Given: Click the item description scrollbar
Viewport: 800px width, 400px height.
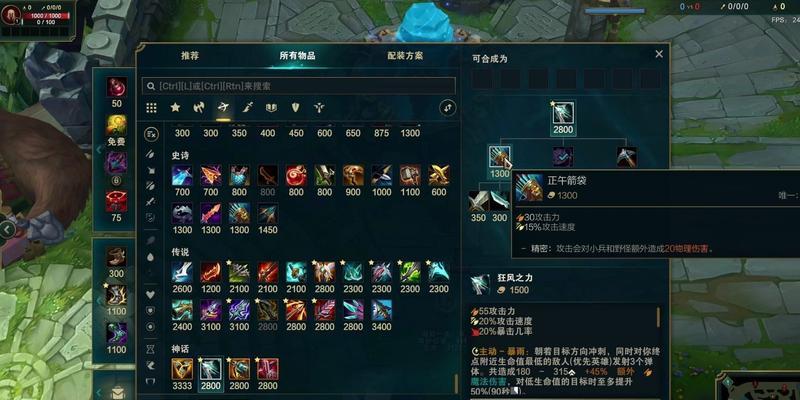Looking at the screenshot, I should 658,317.
